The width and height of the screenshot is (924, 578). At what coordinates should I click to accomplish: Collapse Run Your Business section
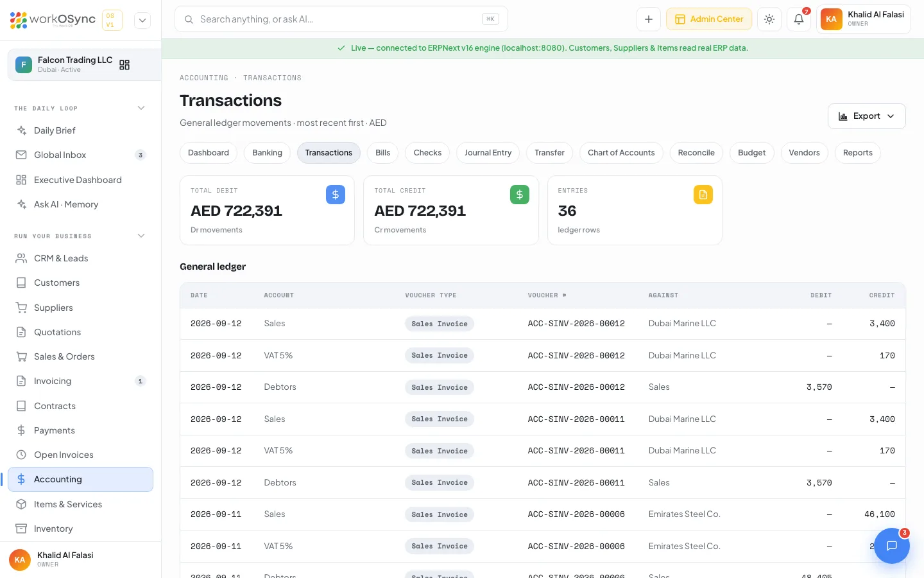click(x=141, y=236)
